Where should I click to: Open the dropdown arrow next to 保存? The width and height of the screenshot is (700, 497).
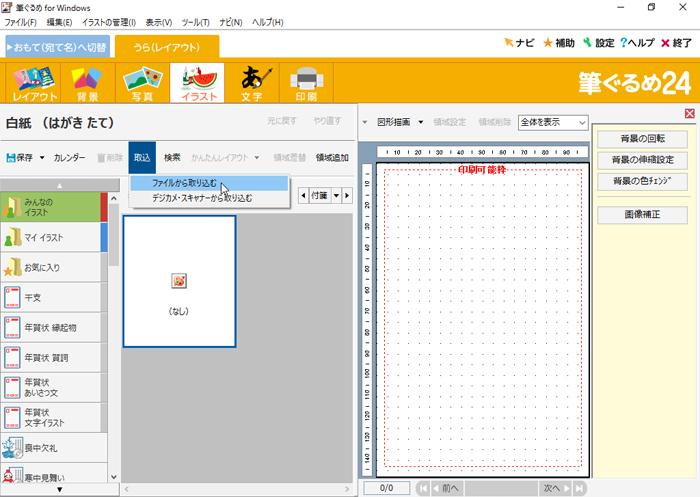click(40, 157)
